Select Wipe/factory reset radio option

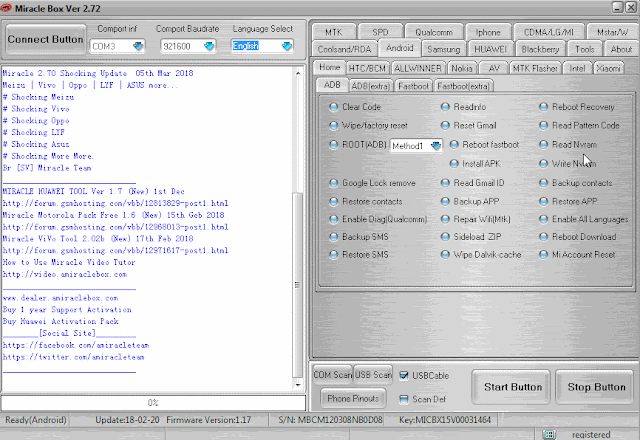(333, 125)
